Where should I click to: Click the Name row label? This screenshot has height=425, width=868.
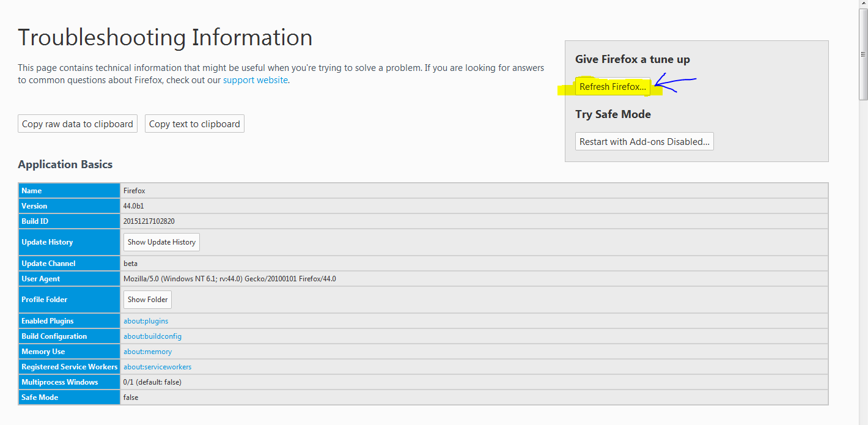70,191
